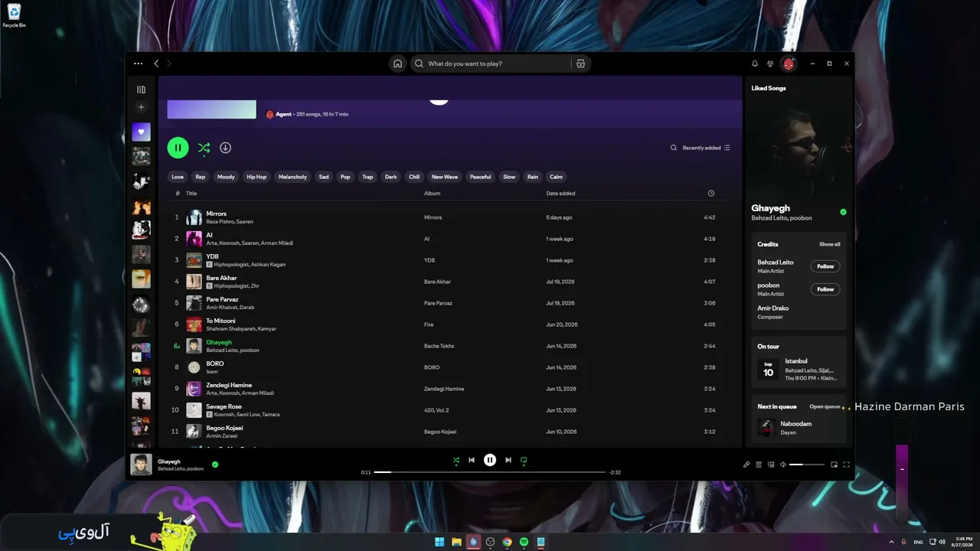Filter by the Calm chip
The height and width of the screenshot is (551, 980).
tap(557, 177)
